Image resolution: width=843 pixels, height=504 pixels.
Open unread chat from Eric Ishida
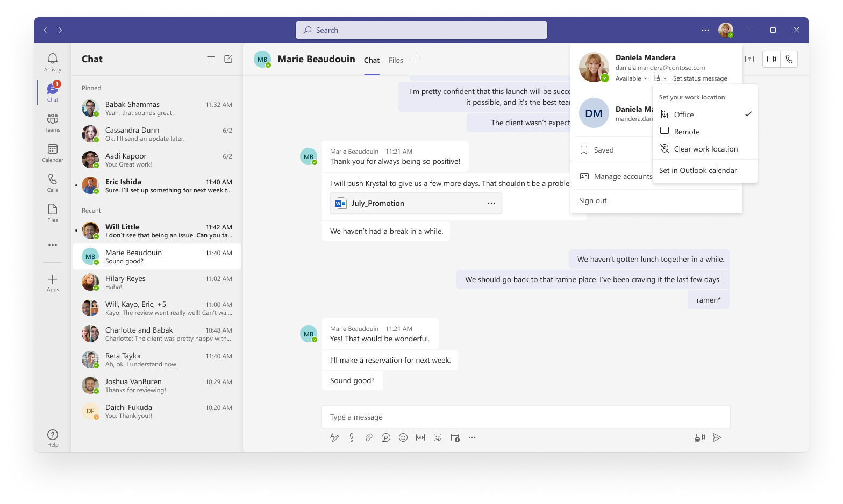click(x=157, y=185)
